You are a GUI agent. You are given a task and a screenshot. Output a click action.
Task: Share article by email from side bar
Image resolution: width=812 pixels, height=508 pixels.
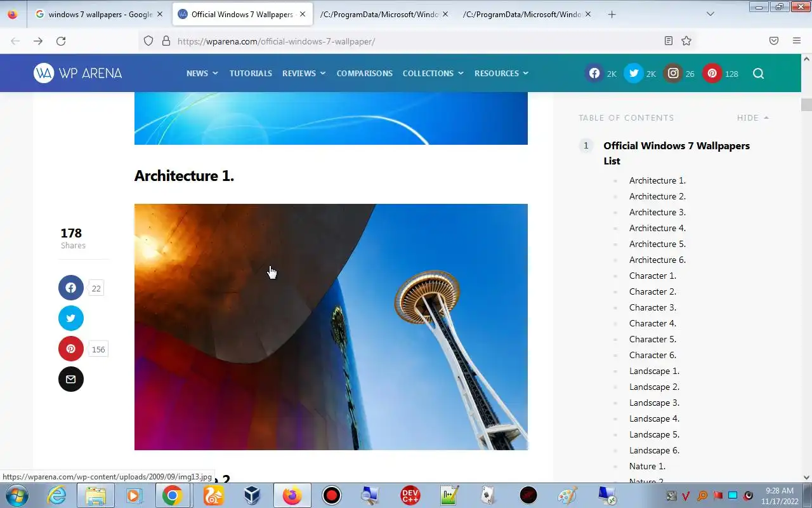[x=71, y=379]
